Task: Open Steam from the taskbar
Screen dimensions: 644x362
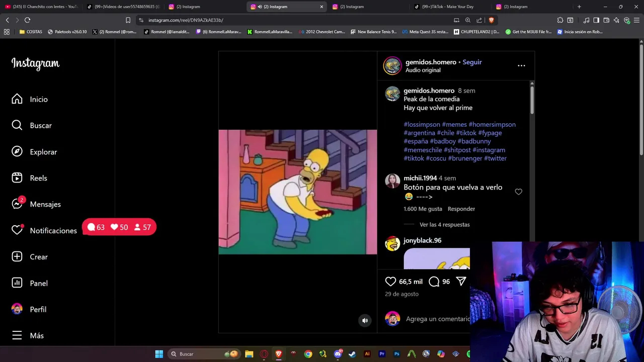Action: click(x=352, y=354)
